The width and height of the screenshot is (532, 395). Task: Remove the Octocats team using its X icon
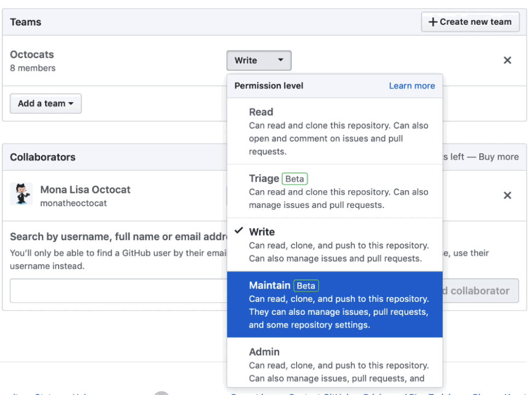[x=507, y=60]
